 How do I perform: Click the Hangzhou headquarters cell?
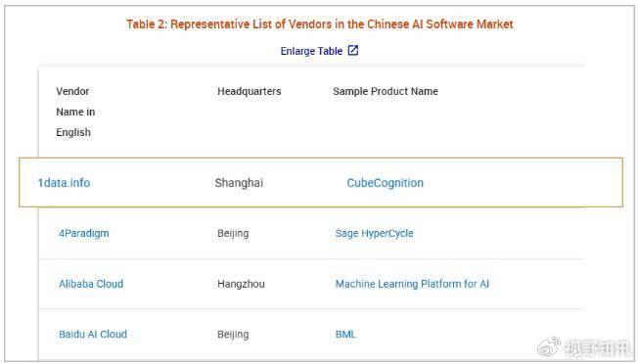(x=241, y=284)
